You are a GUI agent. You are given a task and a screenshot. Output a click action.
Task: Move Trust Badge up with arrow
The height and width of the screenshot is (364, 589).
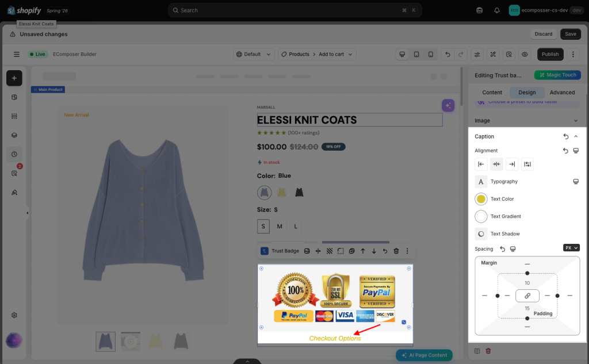pyautogui.click(x=363, y=251)
